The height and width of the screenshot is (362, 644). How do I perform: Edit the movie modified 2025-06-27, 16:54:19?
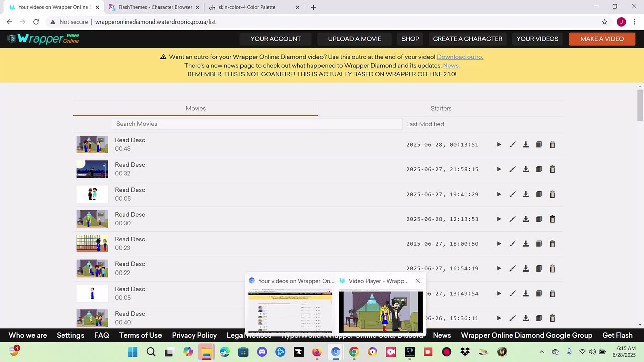pyautogui.click(x=512, y=268)
